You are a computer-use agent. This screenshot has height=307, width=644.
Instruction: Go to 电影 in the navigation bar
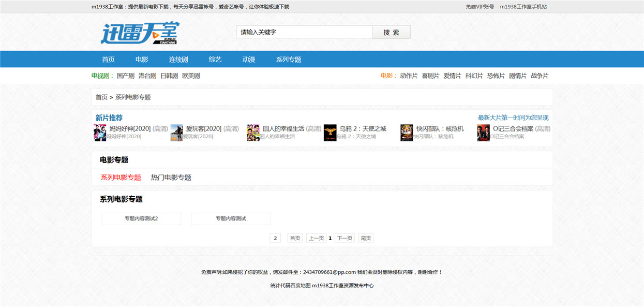point(142,60)
